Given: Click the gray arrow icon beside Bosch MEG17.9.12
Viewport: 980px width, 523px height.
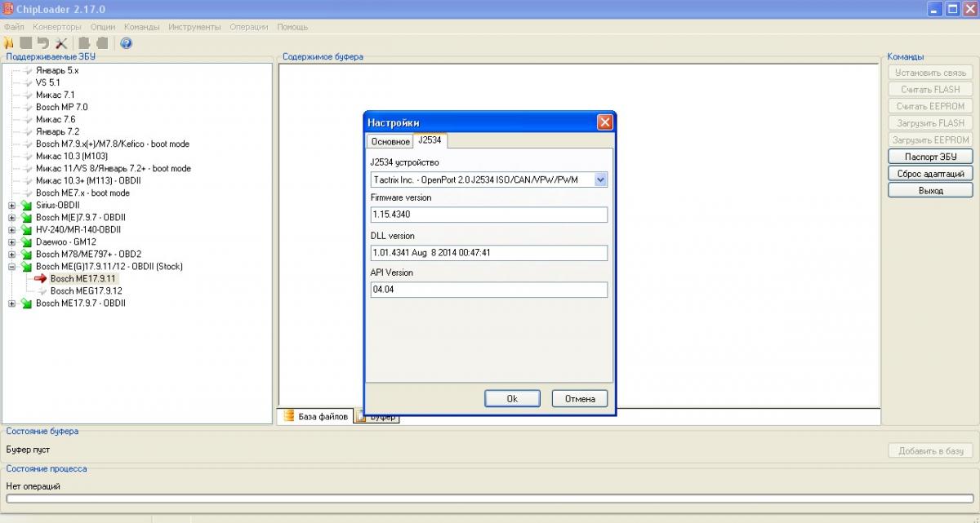Looking at the screenshot, I should 42,290.
